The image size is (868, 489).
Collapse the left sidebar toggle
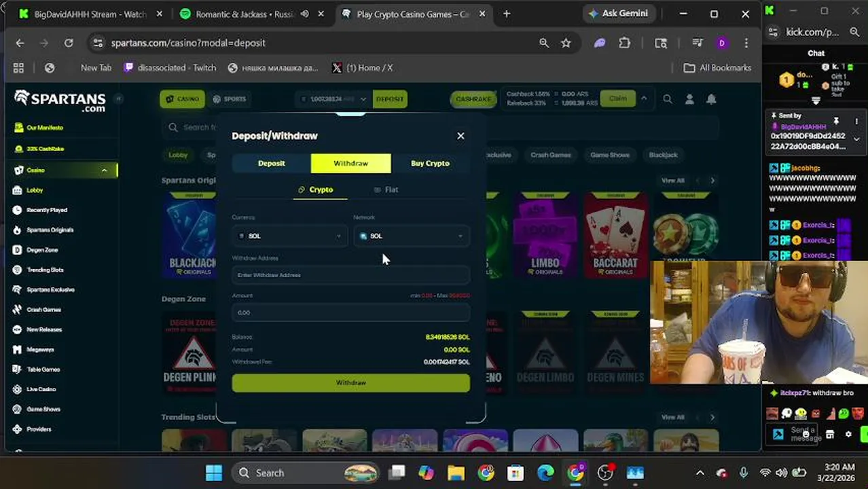(x=118, y=98)
